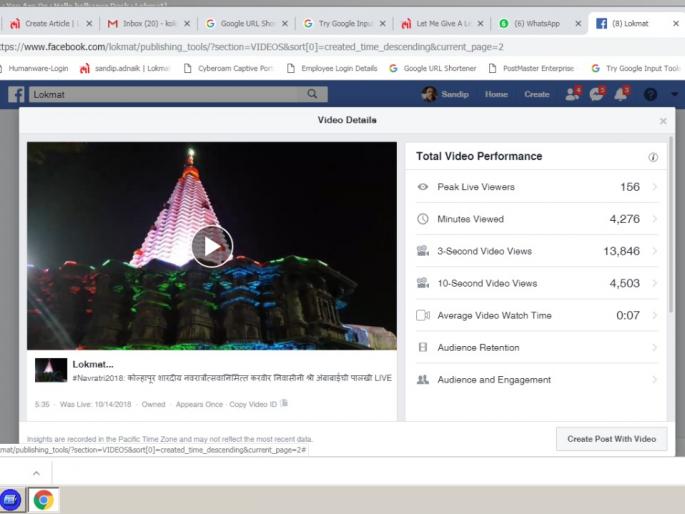Click Create Post With Video button
685x514 pixels.
(611, 439)
